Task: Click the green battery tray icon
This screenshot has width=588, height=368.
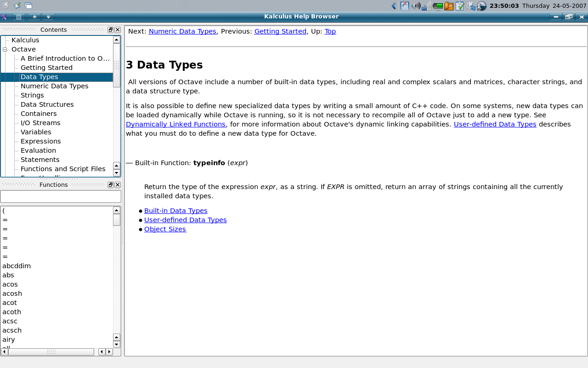Action: (438, 6)
